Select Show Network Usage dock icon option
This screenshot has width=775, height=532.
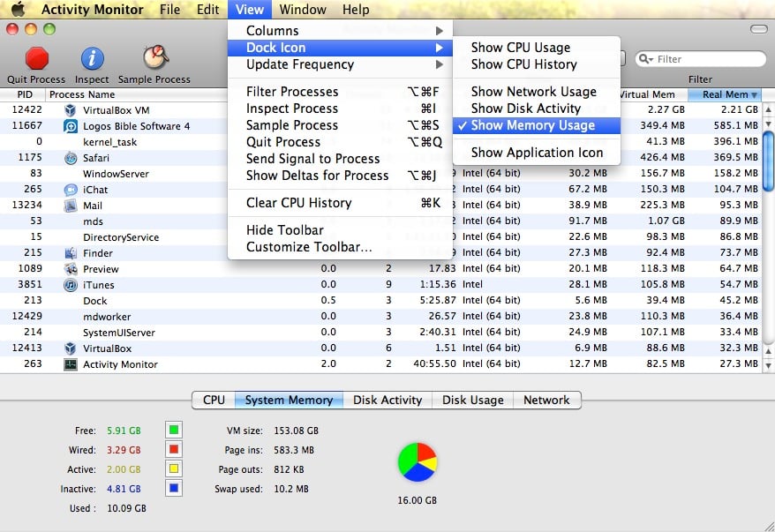click(x=537, y=92)
